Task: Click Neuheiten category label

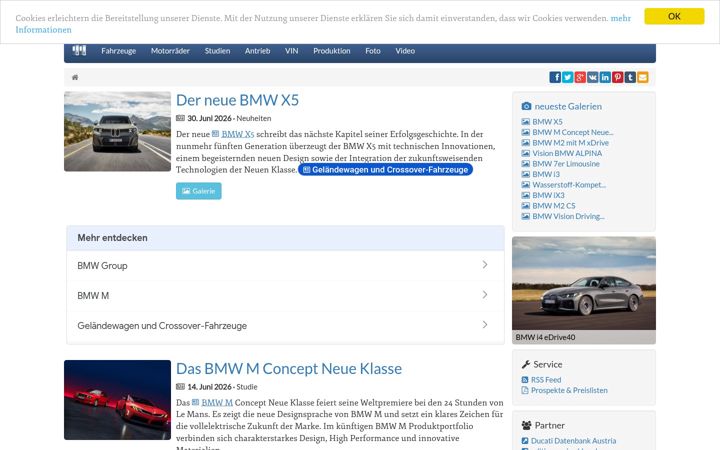Action: pyautogui.click(x=253, y=118)
